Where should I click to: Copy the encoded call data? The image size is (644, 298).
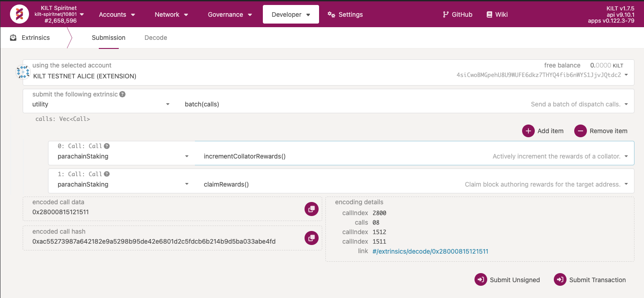click(x=311, y=209)
